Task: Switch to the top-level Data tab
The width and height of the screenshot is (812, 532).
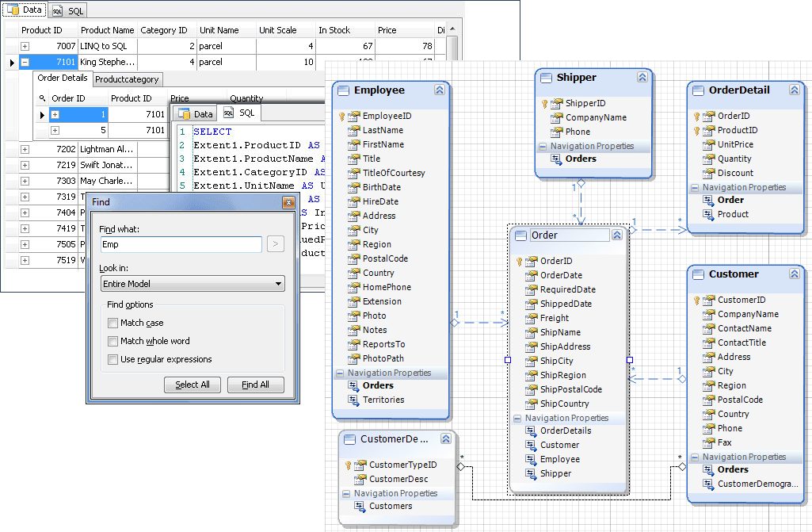Action: 25,10
